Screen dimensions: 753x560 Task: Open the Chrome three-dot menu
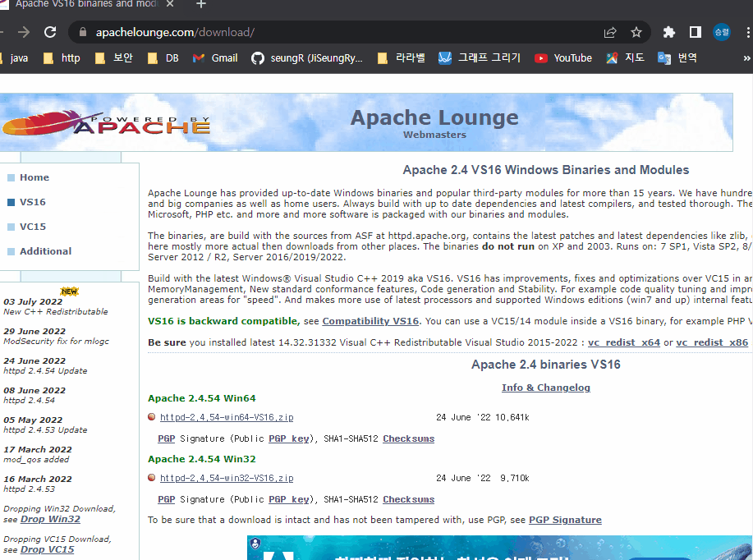click(748, 32)
